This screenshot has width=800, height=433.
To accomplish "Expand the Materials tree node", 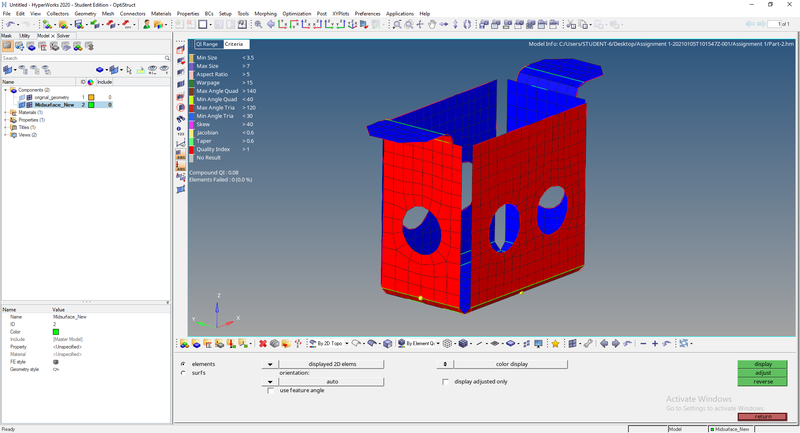I will 5,112.
